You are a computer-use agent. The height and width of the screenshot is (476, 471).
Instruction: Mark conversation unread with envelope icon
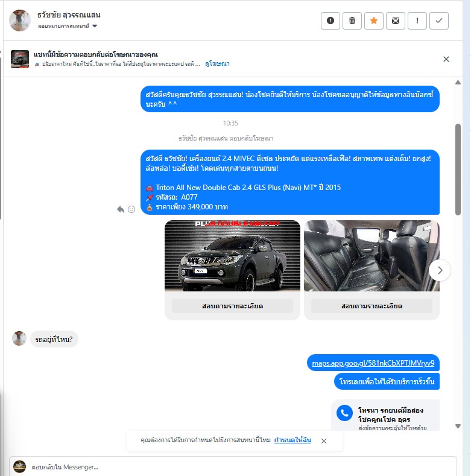coord(396,21)
